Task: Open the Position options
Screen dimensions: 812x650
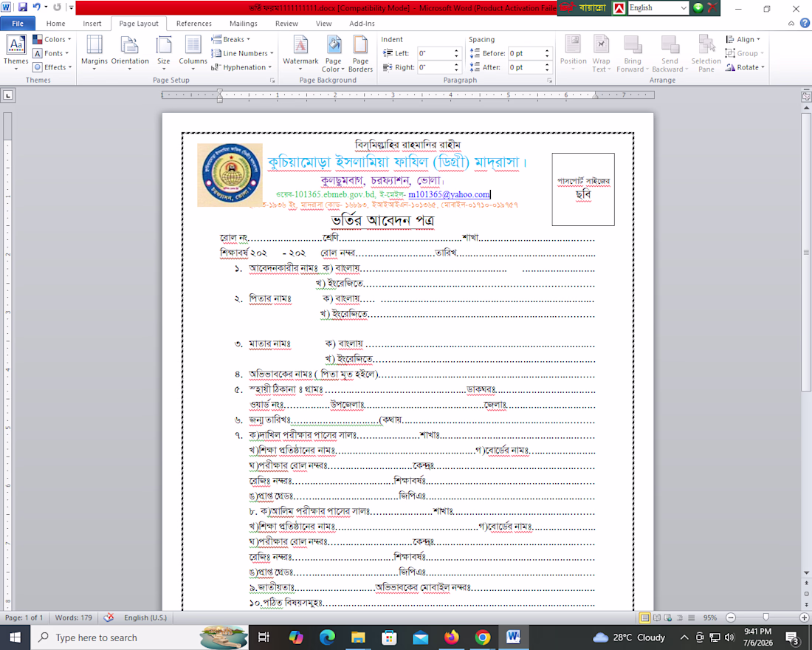Action: [574, 53]
